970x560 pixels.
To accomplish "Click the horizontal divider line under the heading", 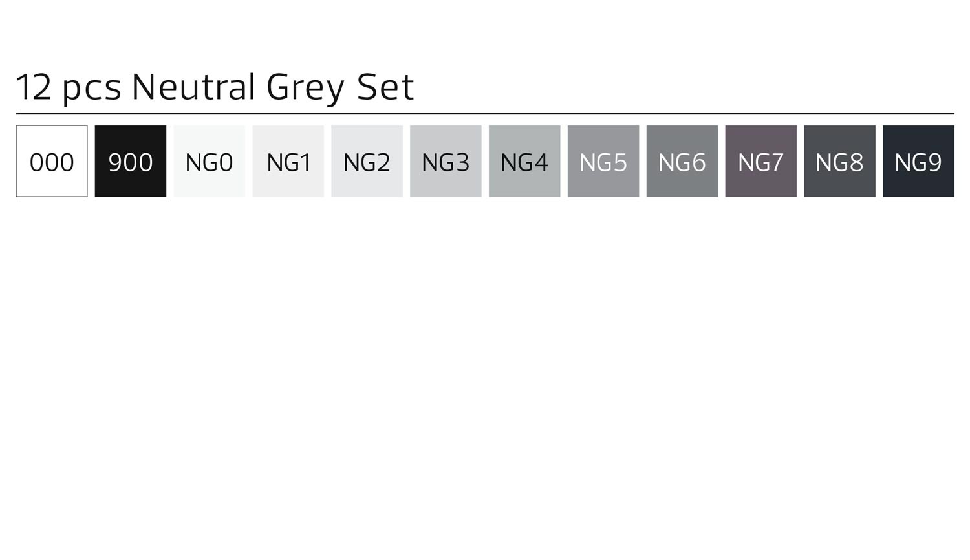I will coord(485,114).
